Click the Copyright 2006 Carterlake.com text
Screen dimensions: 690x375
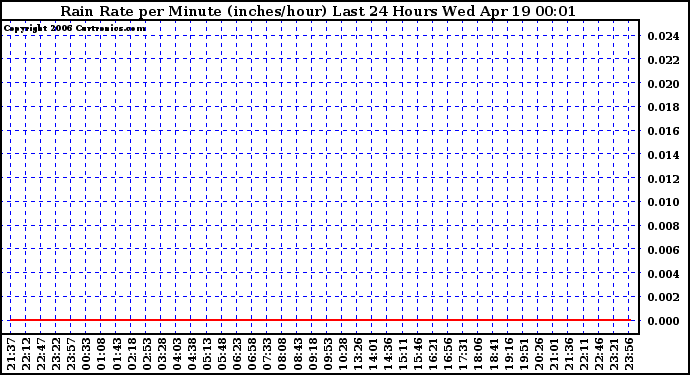click(x=75, y=28)
